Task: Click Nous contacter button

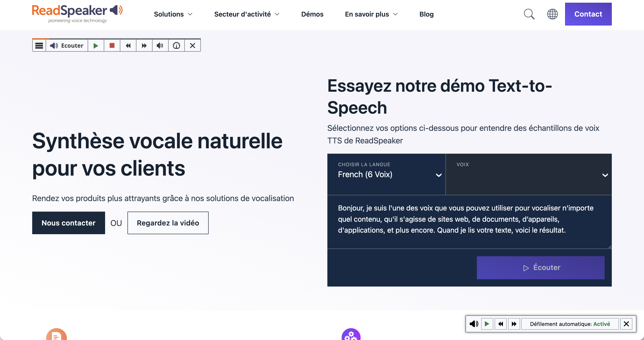Action: tap(68, 223)
